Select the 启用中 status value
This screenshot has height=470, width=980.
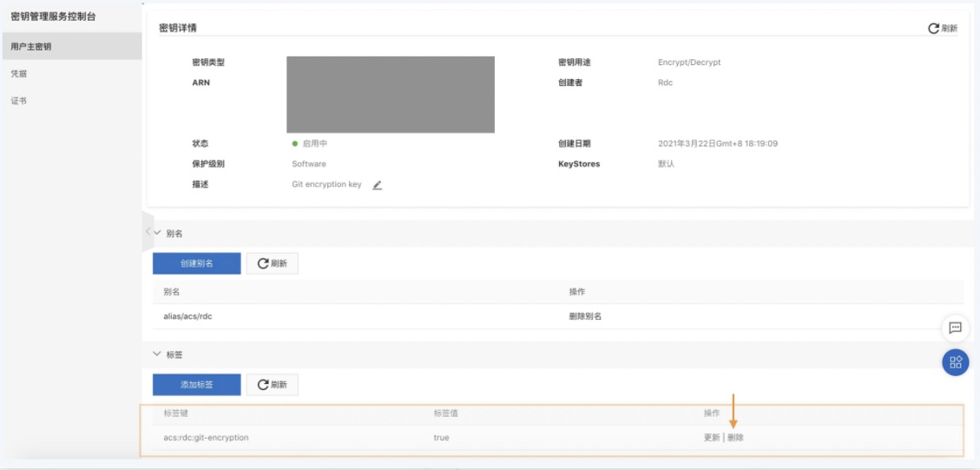(x=315, y=143)
